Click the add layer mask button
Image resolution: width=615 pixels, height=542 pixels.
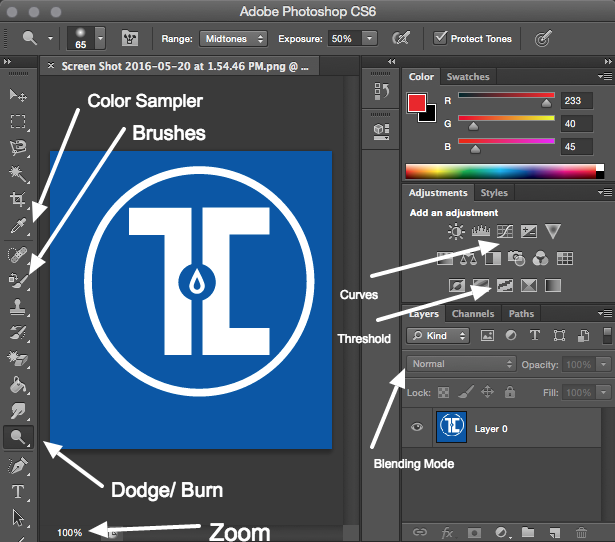(x=474, y=533)
